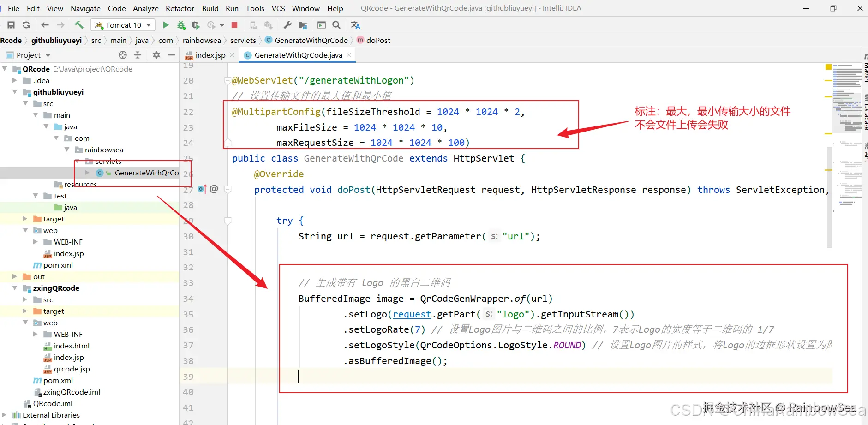Open the File menu
This screenshot has height=425, width=868.
[13, 8]
